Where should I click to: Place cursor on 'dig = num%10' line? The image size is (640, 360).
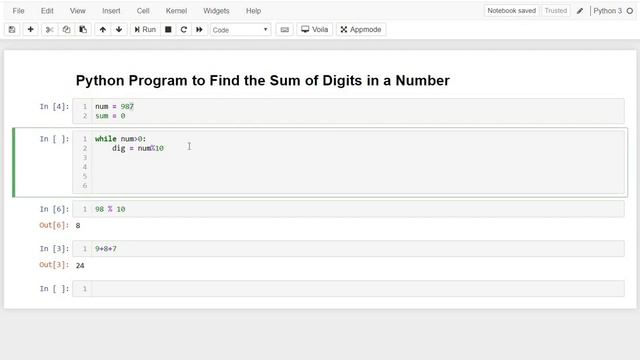click(138, 148)
